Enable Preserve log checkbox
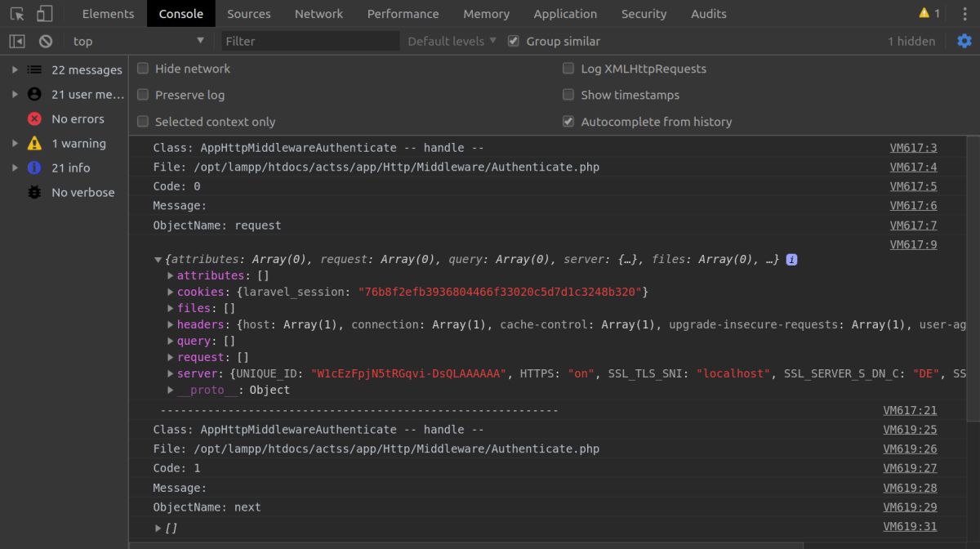This screenshot has width=980, height=549. pos(143,95)
